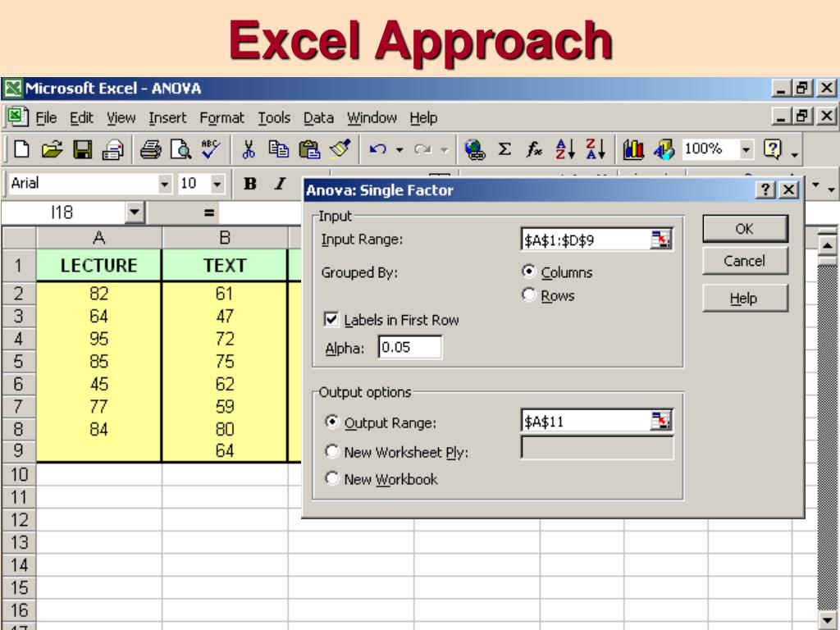Click the New blank workbook icon
This screenshot has height=630, width=840.
pos(21,149)
